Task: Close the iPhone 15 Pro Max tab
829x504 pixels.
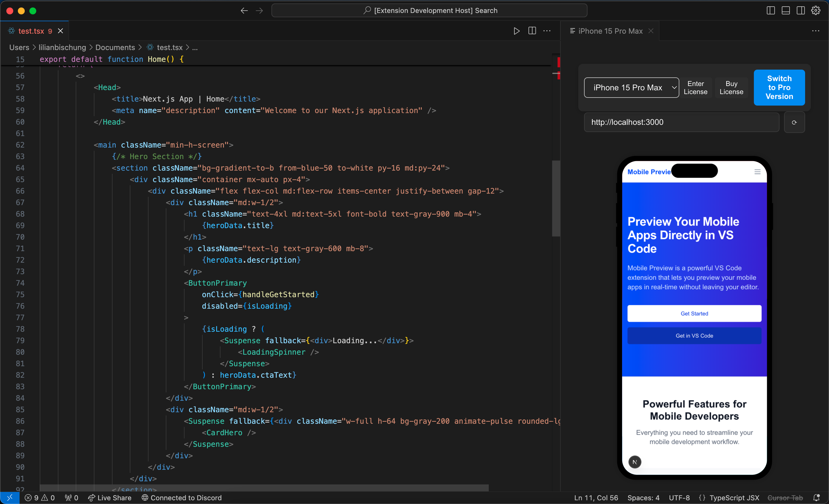Action: 651,31
